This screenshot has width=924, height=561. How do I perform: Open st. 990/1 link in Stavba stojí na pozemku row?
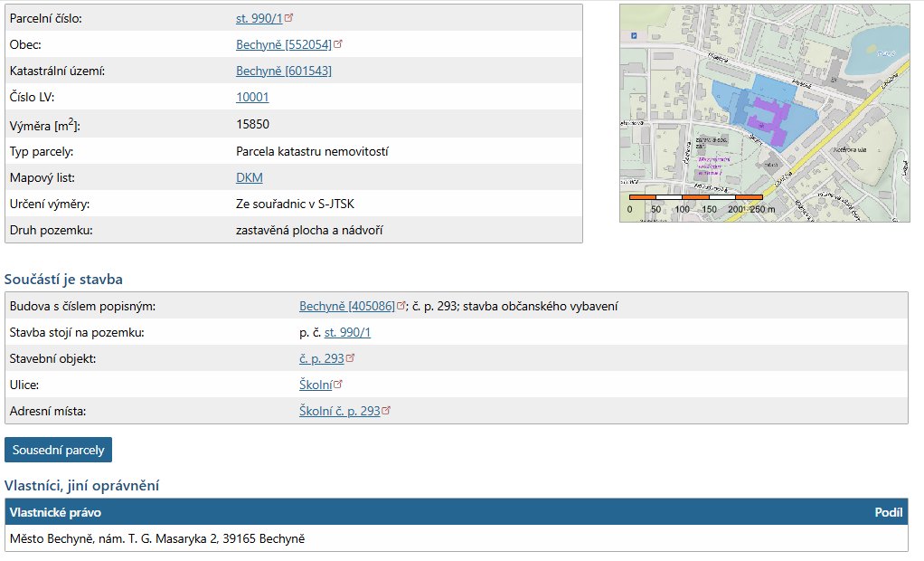click(348, 333)
